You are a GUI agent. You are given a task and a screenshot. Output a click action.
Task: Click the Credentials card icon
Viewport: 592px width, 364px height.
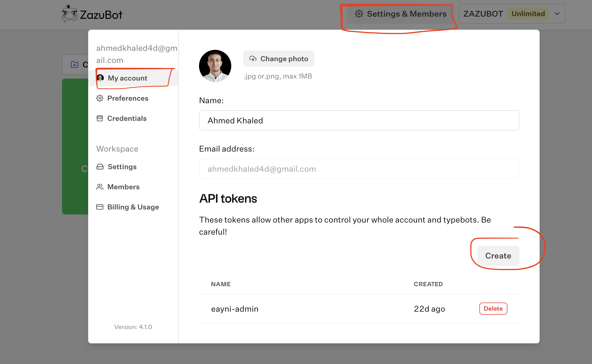(x=100, y=118)
